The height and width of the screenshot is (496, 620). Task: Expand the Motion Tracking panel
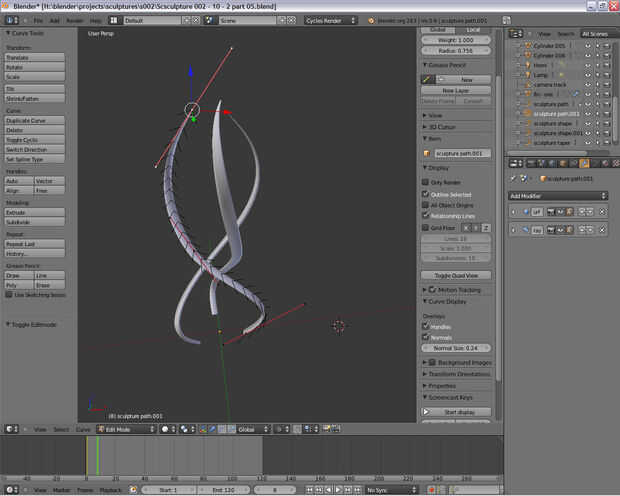coord(457,289)
